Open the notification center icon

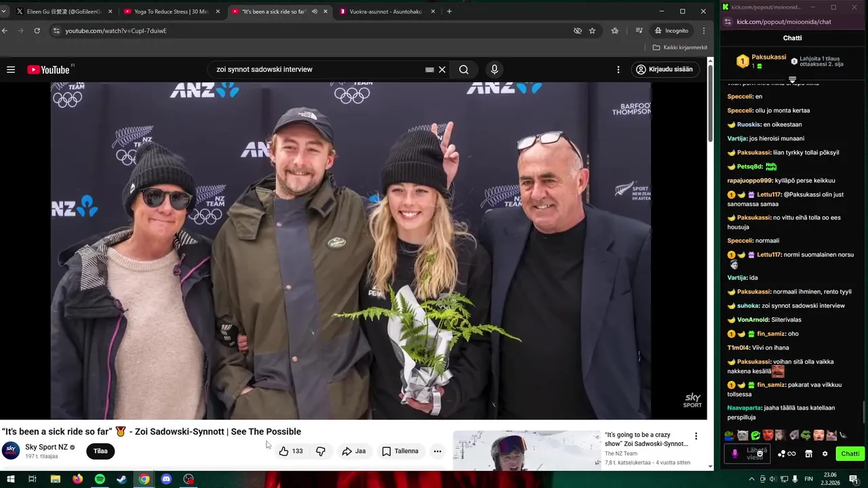[854, 479]
